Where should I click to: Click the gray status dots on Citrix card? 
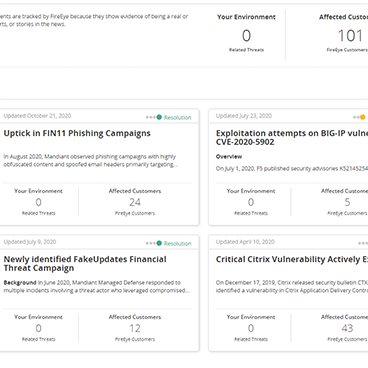pyautogui.click(x=363, y=243)
